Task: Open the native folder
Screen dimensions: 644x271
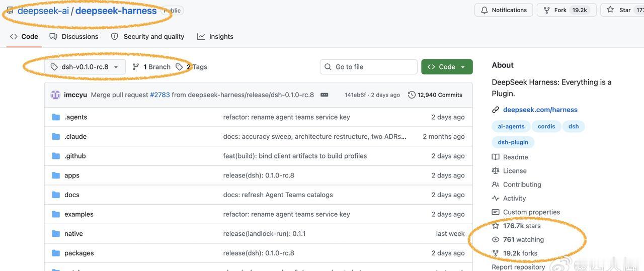Action: [x=73, y=233]
